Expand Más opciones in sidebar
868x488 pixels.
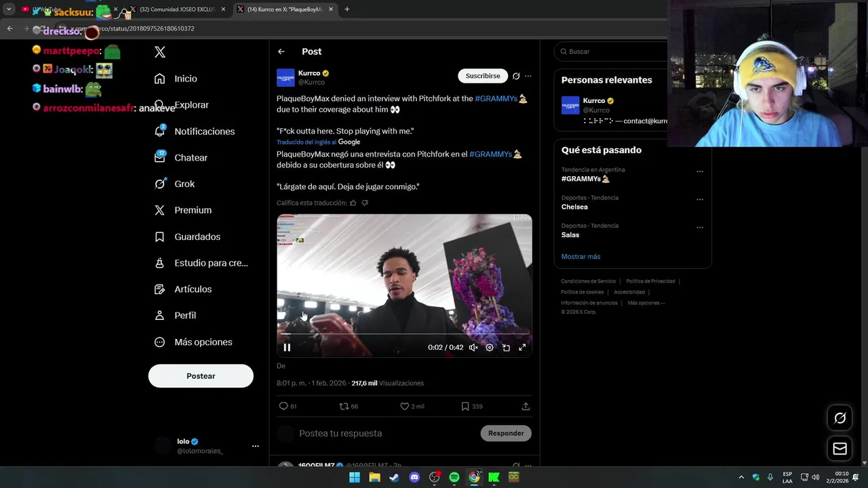[193, 342]
